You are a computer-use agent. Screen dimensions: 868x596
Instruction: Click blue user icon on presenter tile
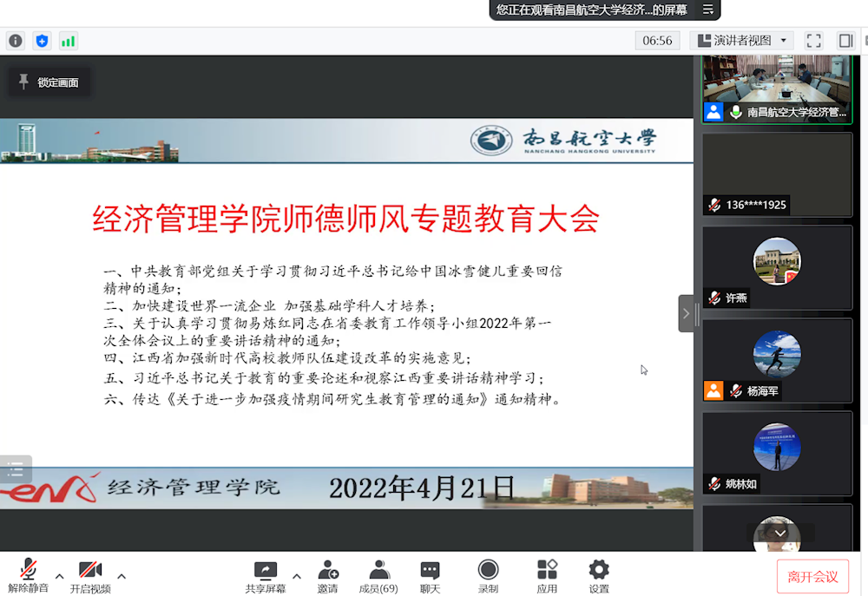[713, 112]
